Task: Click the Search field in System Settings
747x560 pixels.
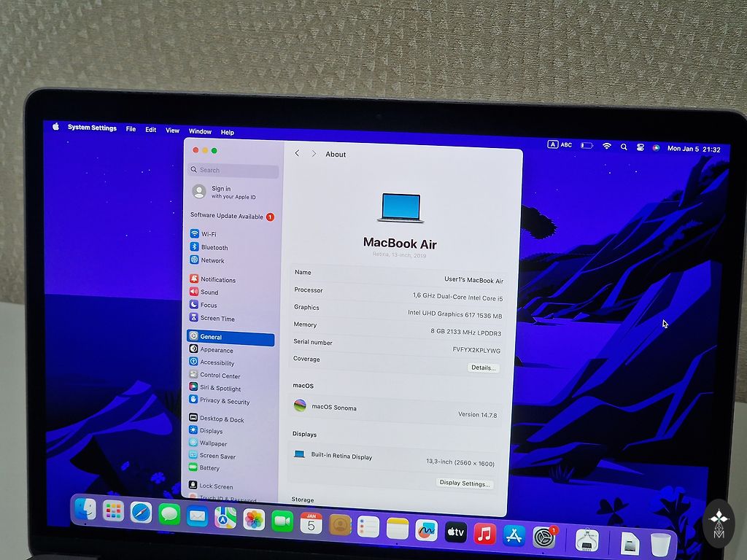Action: [233, 171]
